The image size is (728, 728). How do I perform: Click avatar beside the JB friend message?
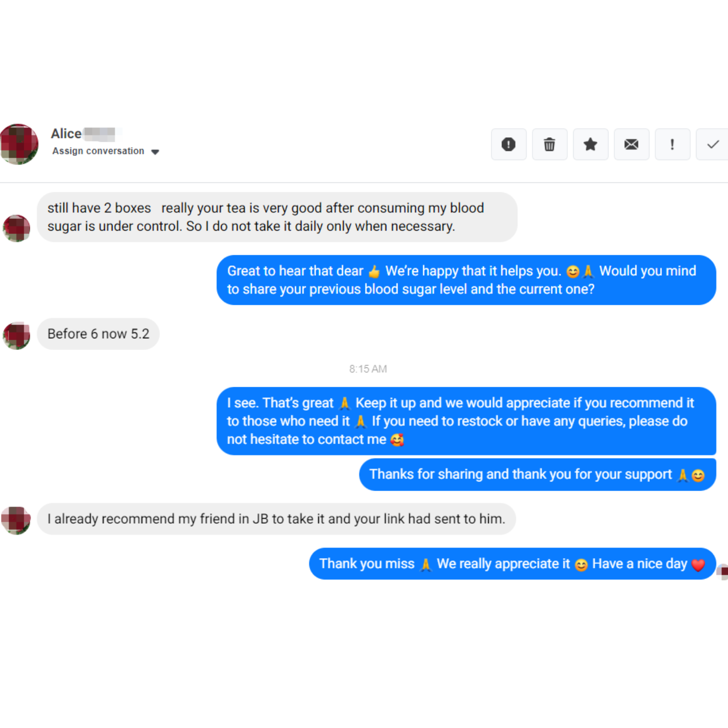(x=16, y=521)
